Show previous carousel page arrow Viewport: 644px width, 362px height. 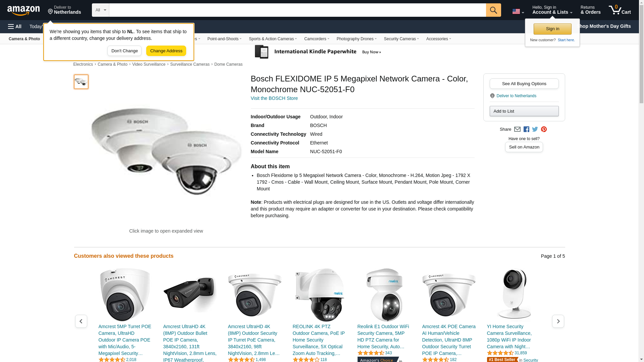(x=81, y=321)
